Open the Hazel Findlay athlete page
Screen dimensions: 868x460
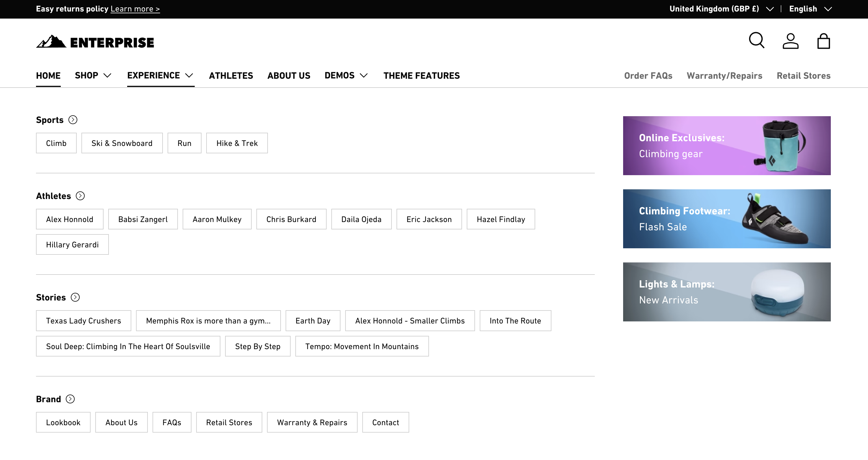click(x=501, y=219)
